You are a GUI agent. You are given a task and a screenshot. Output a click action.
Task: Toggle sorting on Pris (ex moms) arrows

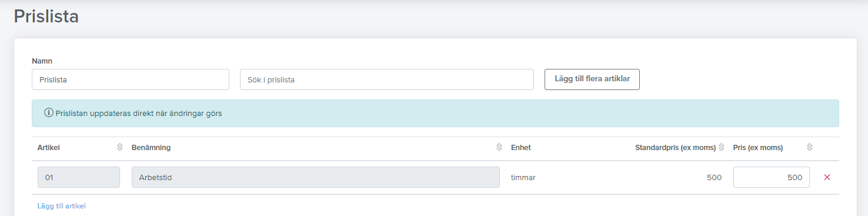coord(809,148)
